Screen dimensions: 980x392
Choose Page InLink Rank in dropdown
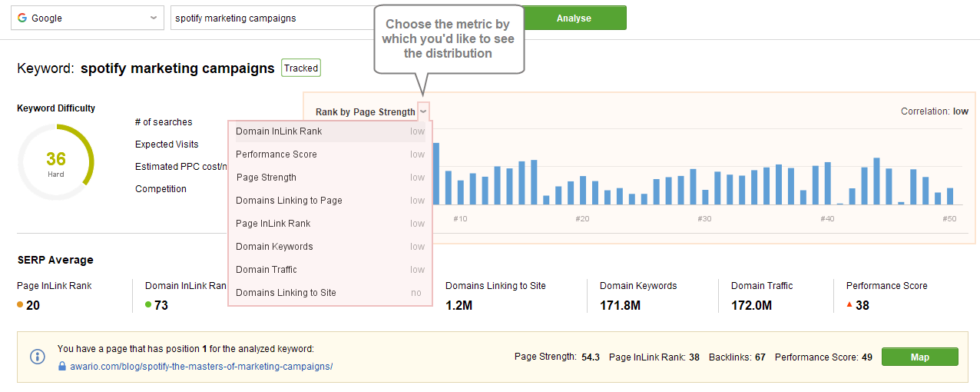click(x=330, y=224)
